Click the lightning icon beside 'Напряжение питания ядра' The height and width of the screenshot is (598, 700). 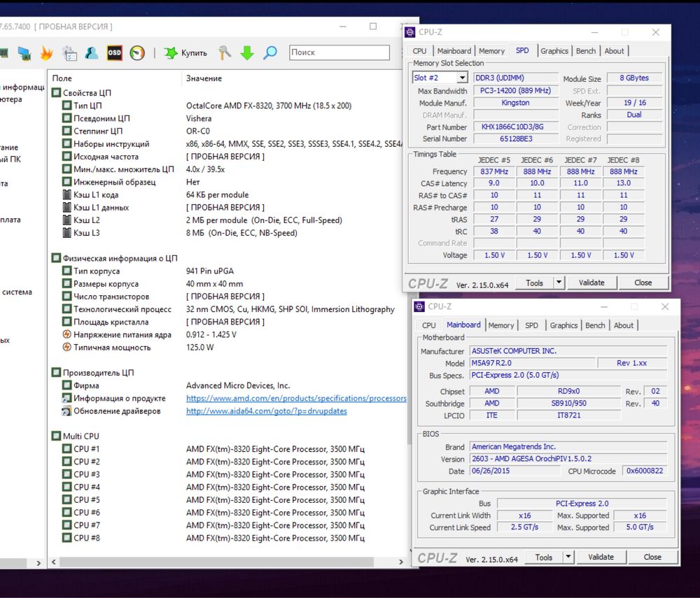67,334
